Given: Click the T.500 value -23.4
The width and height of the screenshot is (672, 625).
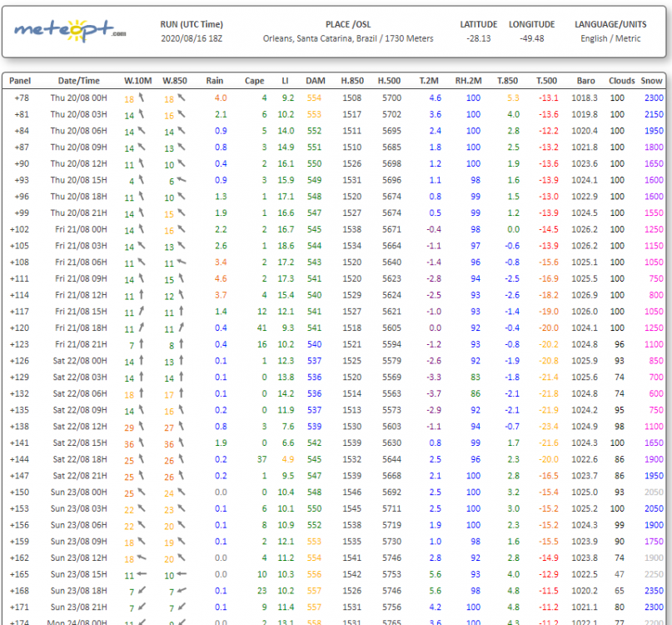Looking at the screenshot, I should coord(549,427).
